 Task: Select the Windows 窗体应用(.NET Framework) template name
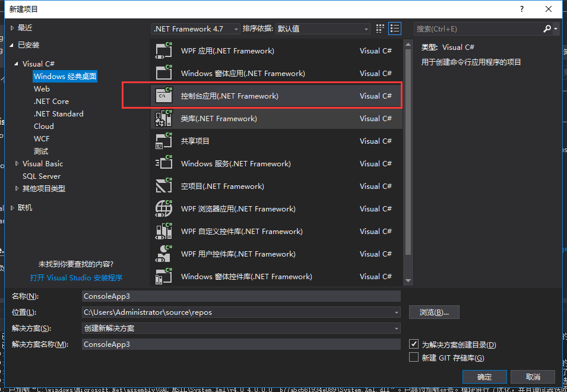click(x=243, y=74)
